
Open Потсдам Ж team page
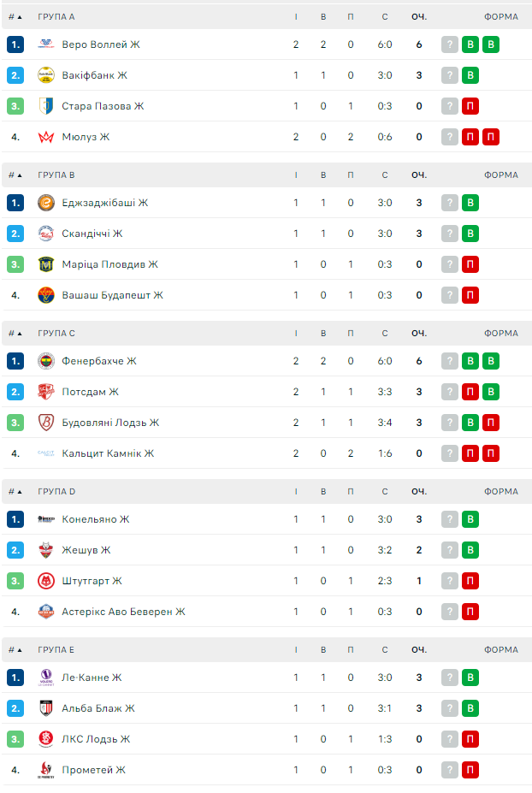click(90, 392)
